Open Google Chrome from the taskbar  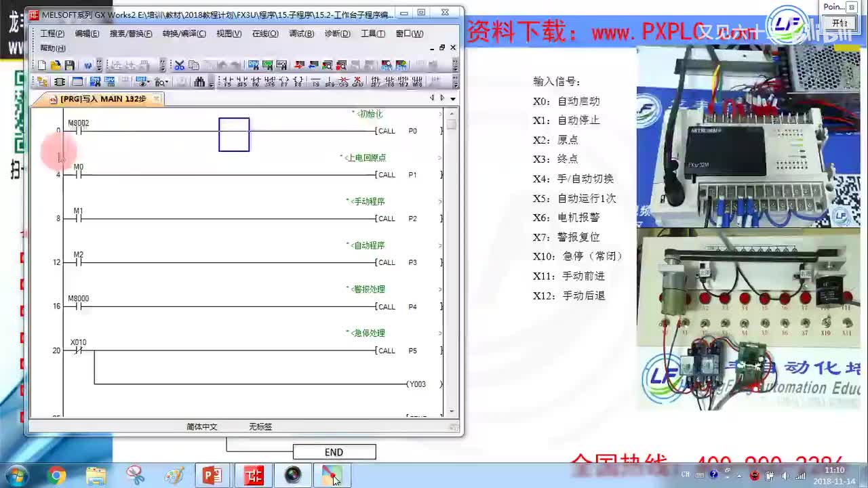57,476
